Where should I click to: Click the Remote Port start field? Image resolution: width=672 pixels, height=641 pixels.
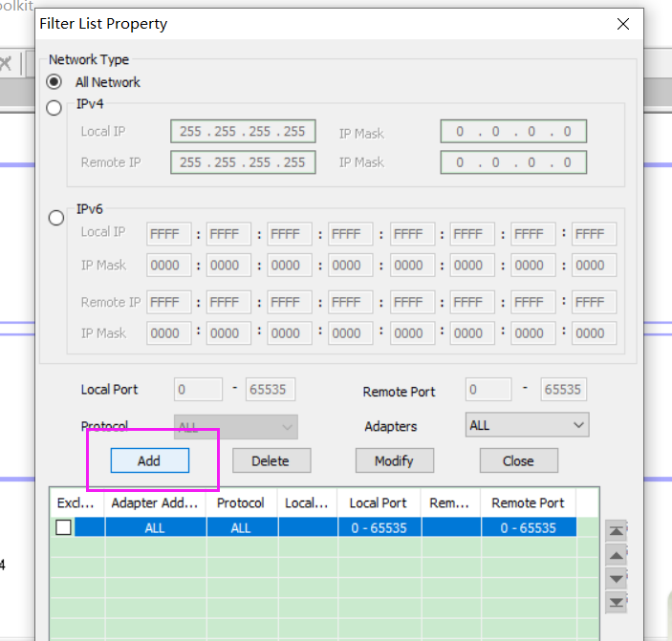tap(488, 389)
